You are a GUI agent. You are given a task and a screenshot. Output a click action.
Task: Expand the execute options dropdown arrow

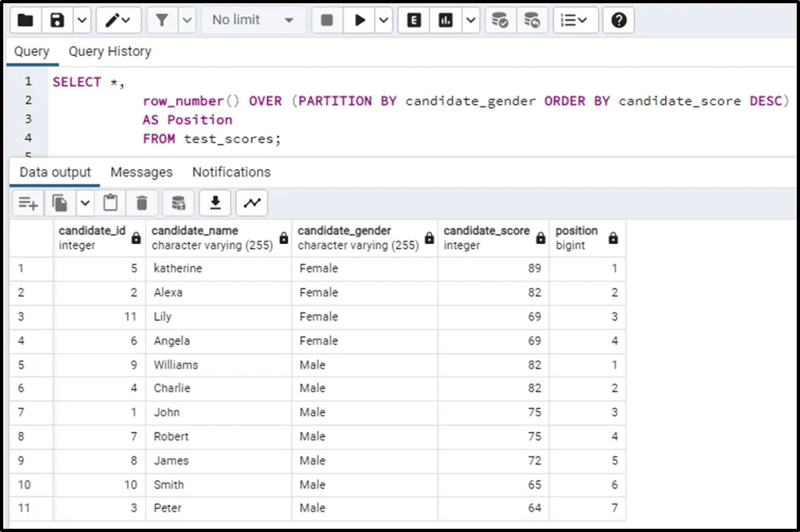click(x=384, y=20)
